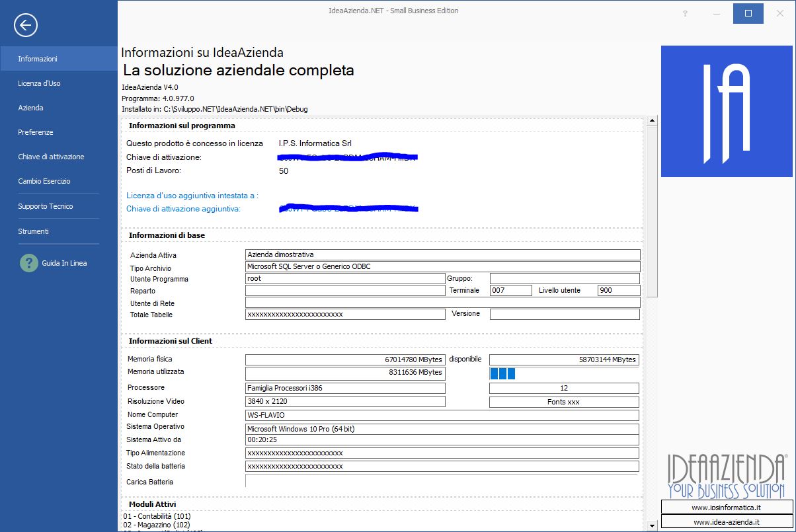Click the Tipo Archivio field
This screenshot has height=532, width=796.
pos(443,266)
